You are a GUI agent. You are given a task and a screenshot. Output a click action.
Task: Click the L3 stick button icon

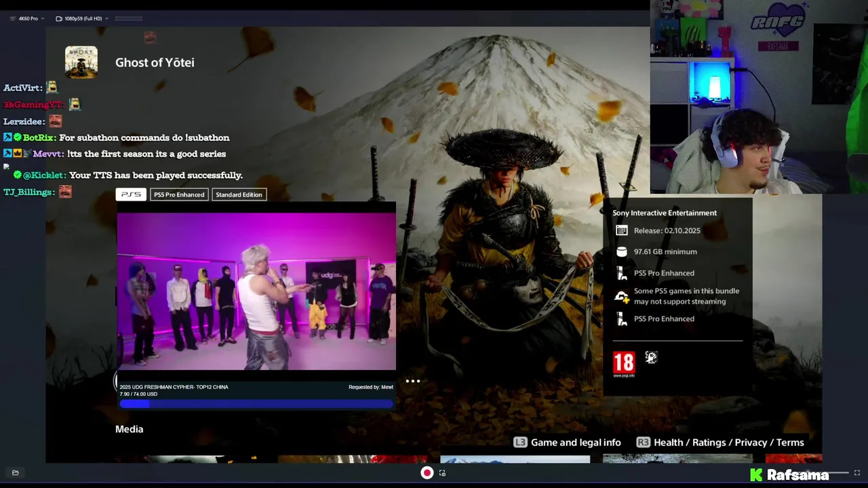pyautogui.click(x=520, y=443)
